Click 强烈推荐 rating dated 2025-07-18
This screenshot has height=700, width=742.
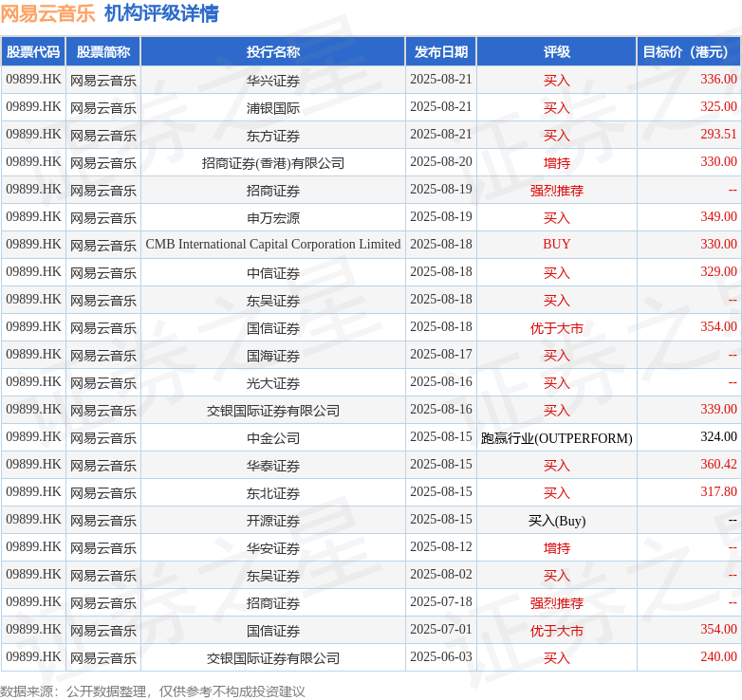(x=556, y=602)
